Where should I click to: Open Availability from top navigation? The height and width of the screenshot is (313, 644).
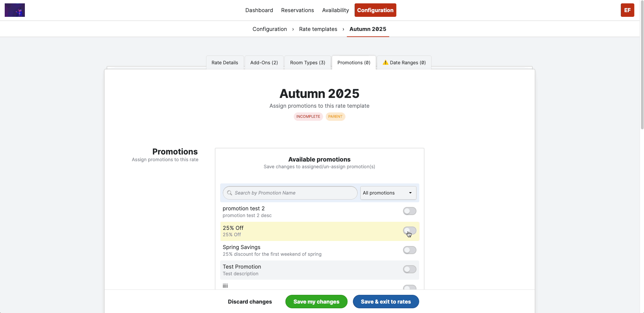335,10
